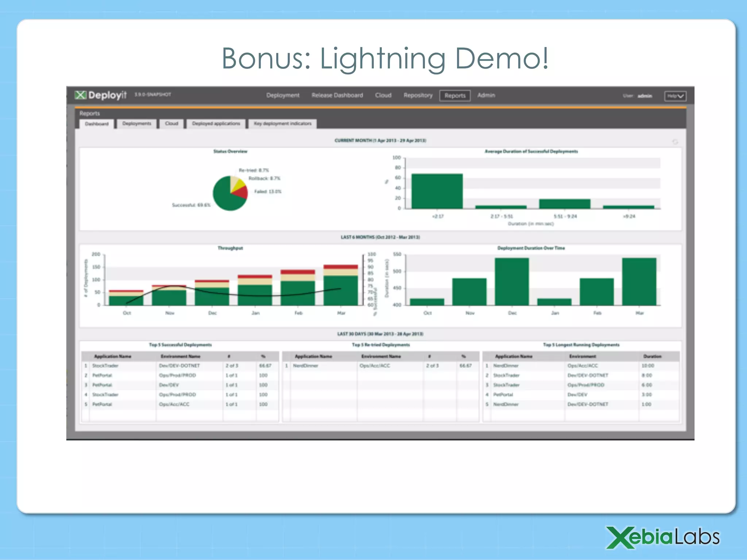
Task: Click '8:00' duration cell
Action: (x=647, y=375)
